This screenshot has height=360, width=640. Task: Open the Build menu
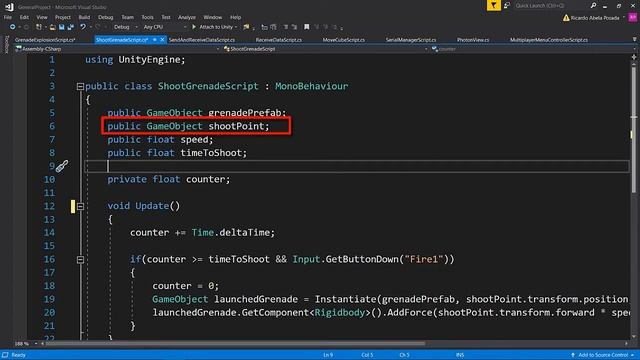click(x=84, y=18)
